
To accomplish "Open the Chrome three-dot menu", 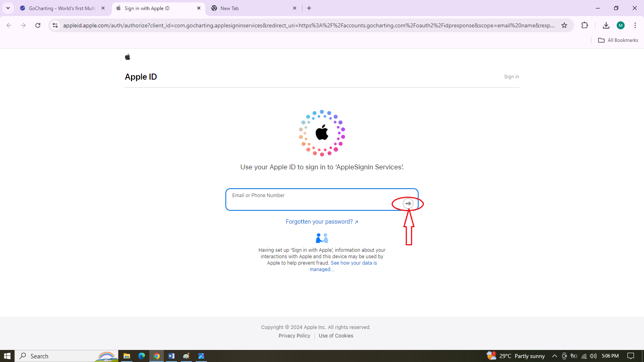I will coord(635,25).
